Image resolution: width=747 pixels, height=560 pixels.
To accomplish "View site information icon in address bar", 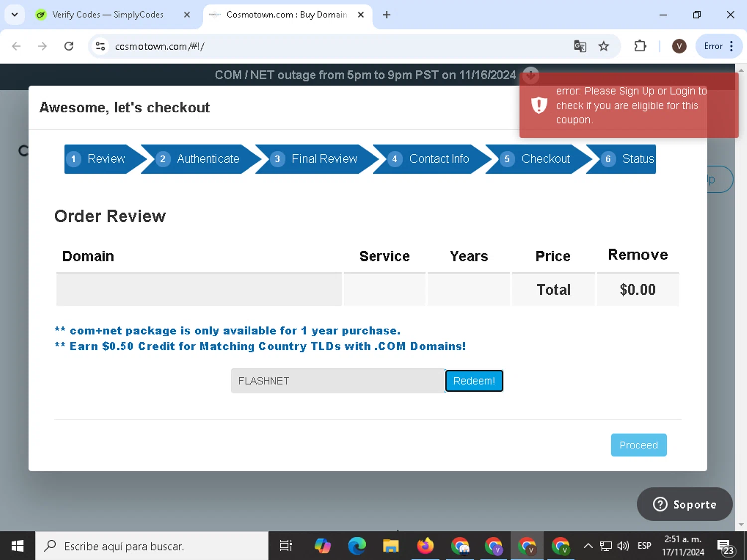I will click(100, 46).
